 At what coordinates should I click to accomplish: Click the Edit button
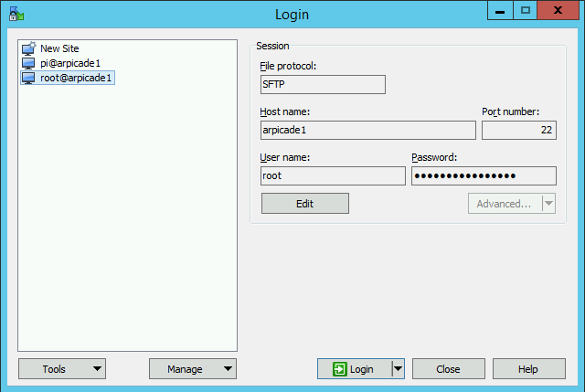304,203
